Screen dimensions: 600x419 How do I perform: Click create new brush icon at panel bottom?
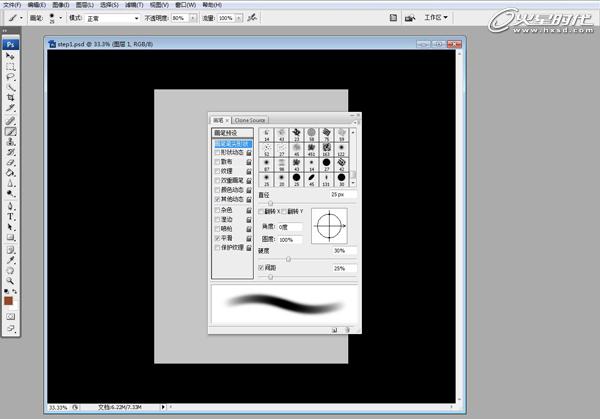pyautogui.click(x=334, y=330)
